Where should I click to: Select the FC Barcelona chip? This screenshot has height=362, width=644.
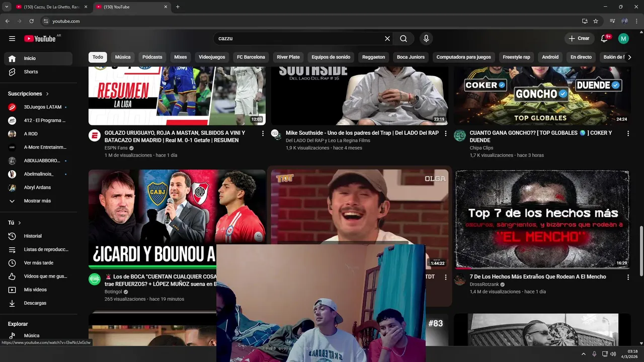point(251,57)
